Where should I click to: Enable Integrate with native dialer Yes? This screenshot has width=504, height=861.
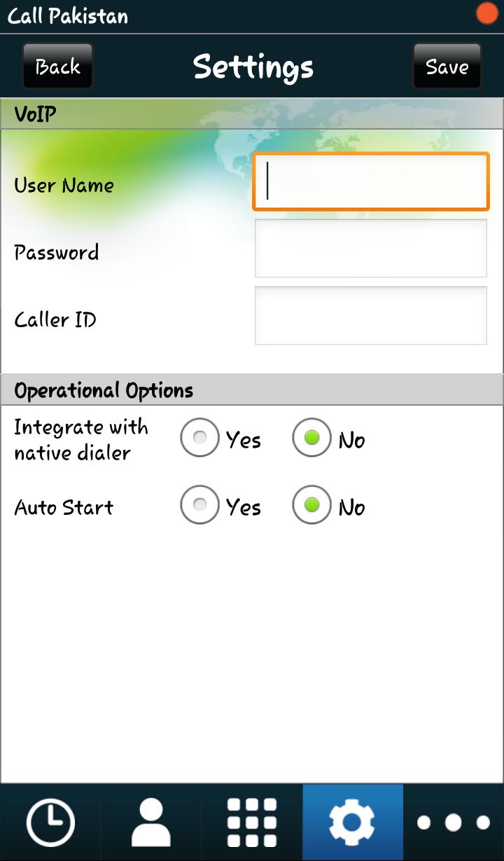[x=200, y=439]
